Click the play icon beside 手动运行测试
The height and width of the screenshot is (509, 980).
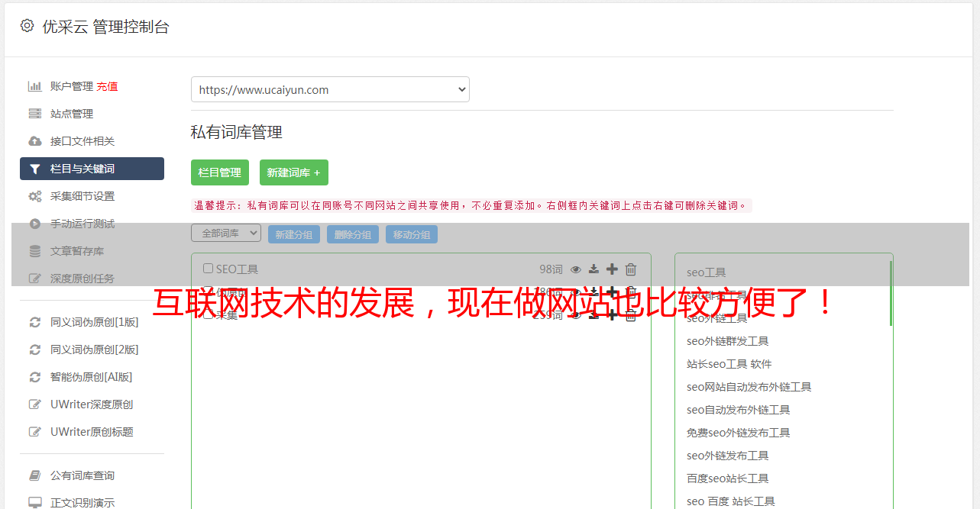(35, 224)
